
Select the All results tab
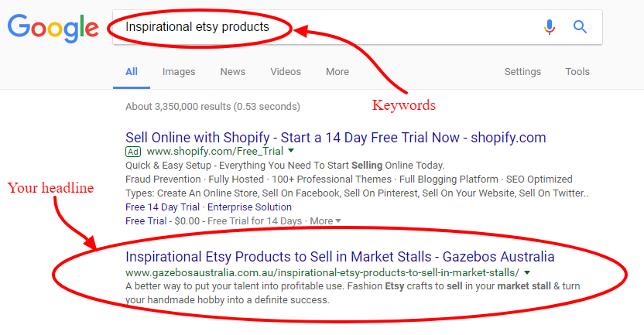(x=132, y=72)
